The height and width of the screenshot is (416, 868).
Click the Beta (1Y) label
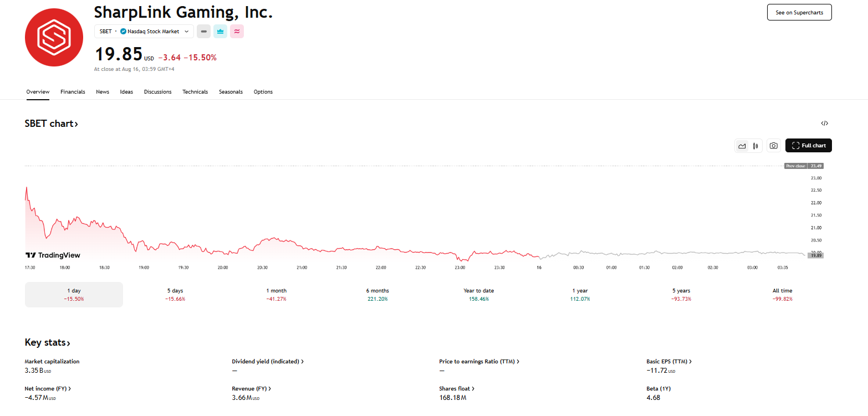pos(658,388)
